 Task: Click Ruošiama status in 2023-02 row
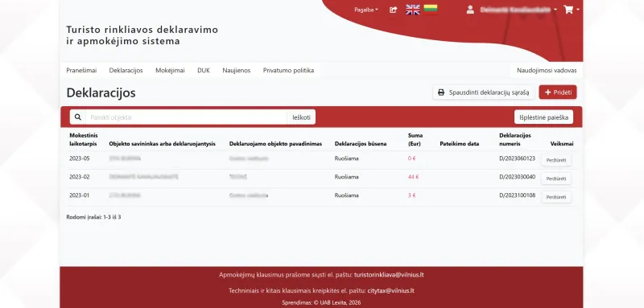pyautogui.click(x=346, y=177)
